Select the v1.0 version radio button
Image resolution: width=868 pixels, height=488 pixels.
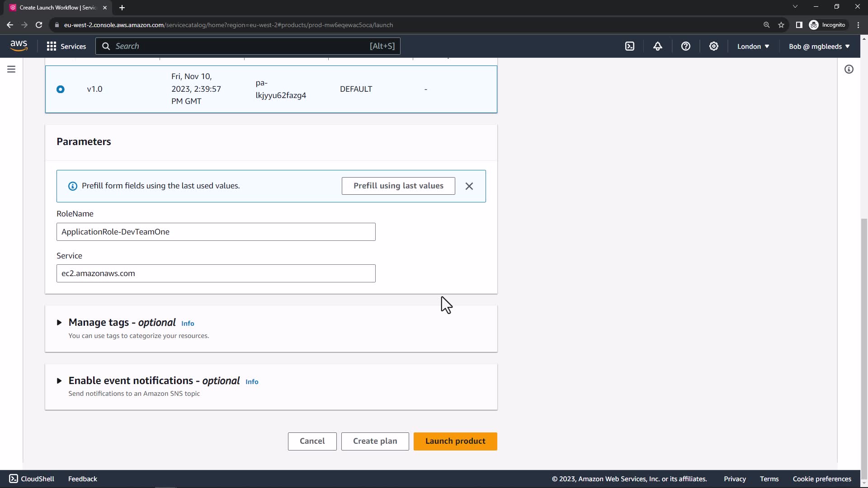[61, 89]
